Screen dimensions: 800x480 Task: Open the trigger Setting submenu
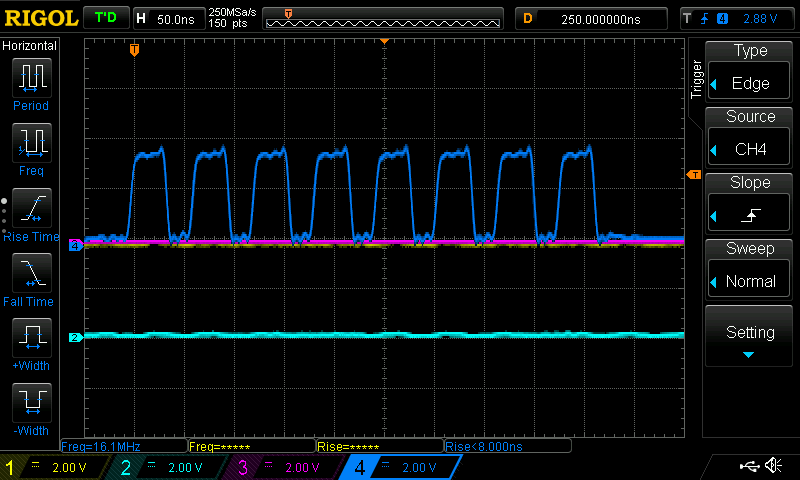(748, 337)
